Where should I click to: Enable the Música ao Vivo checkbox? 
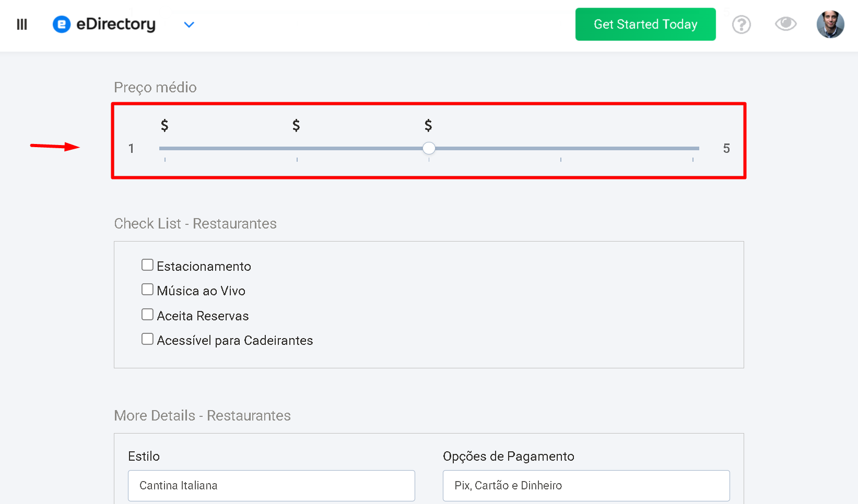pos(147,290)
